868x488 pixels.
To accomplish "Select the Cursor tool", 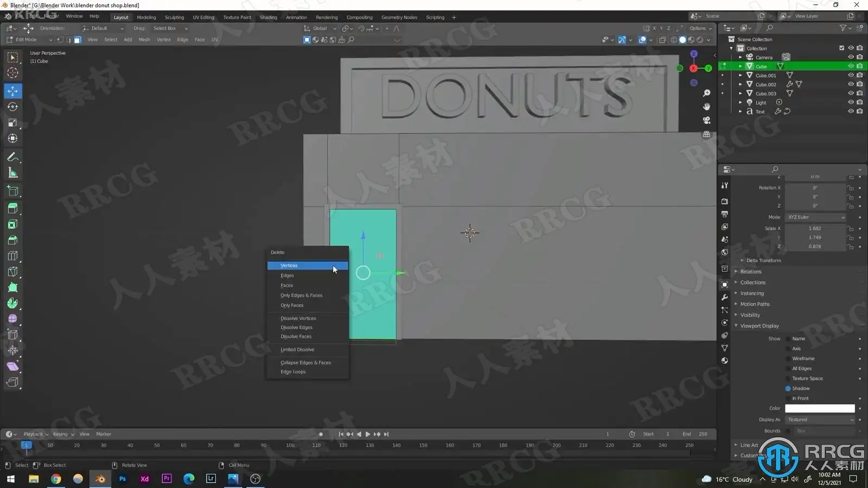I will [12, 73].
